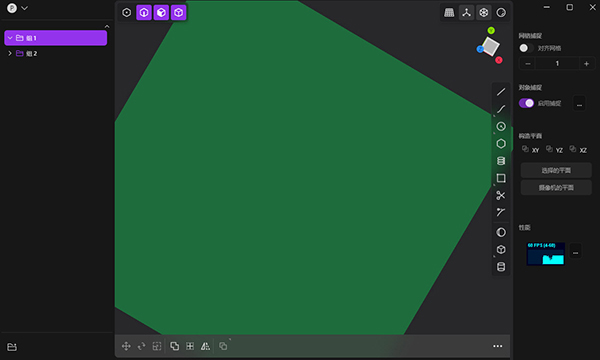
Task: Click the Mirror tool in bottom toolbar
Action: 205,346
